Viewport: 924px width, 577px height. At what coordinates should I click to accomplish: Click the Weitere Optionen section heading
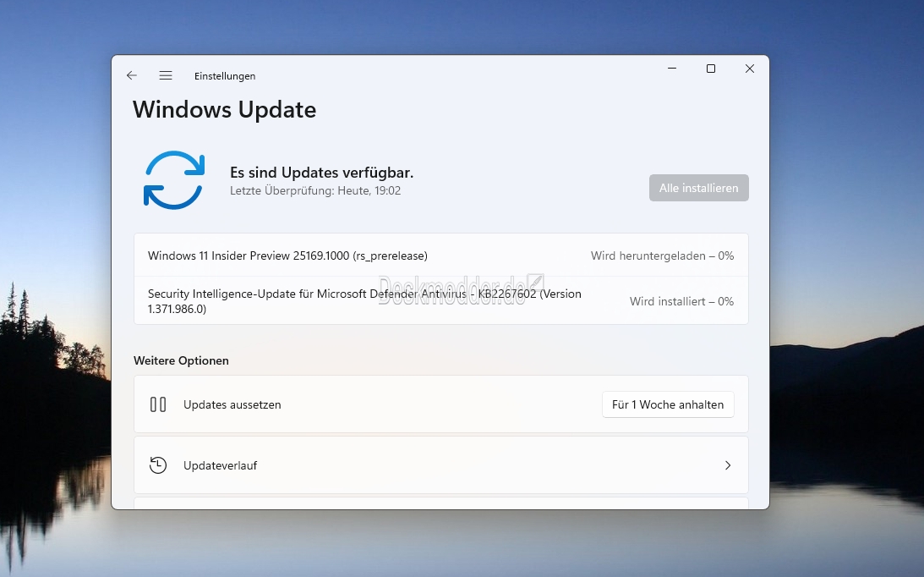pos(182,360)
